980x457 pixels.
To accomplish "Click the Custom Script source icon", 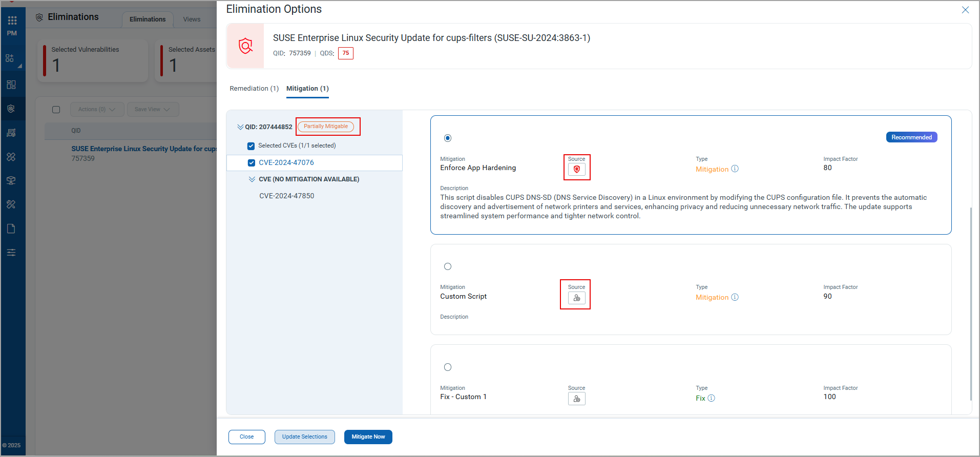I will pyautogui.click(x=576, y=298).
